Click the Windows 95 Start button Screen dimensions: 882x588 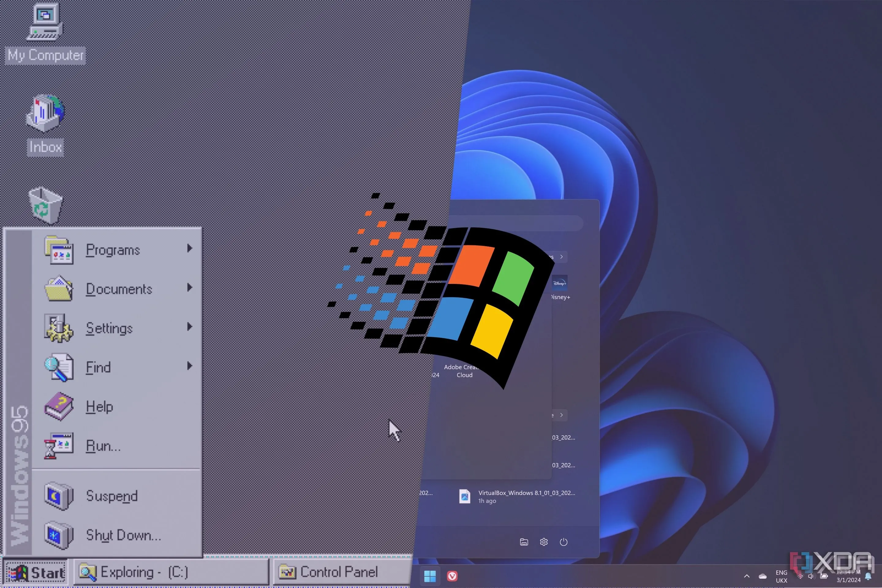[36, 572]
